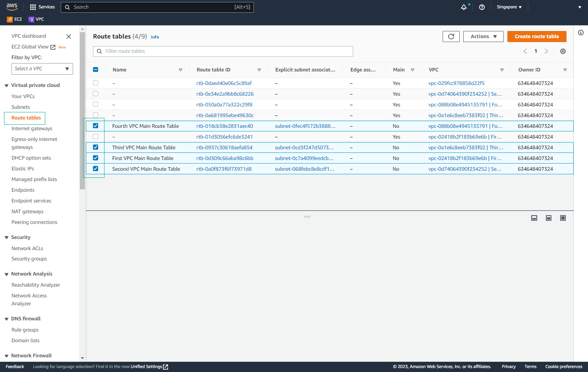Collapse the Network Analysis section
This screenshot has height=372, width=588.
click(6, 274)
